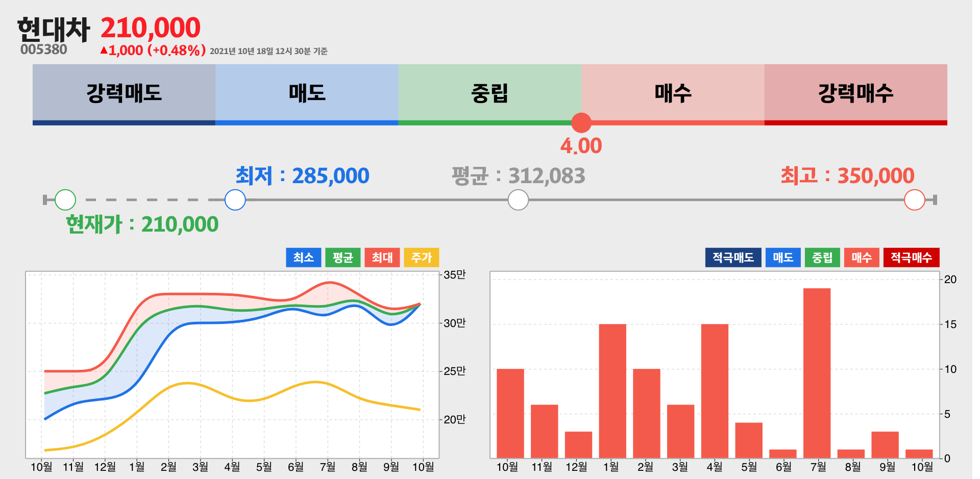Viewport: 980px width, 479px height.
Task: Toggle the 최대 legend in price chart
Action: 382,258
